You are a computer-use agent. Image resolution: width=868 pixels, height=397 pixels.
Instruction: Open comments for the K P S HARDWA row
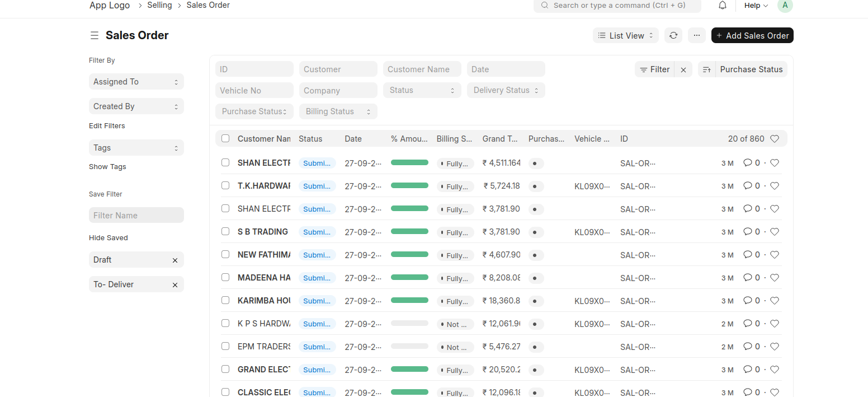[x=751, y=324]
